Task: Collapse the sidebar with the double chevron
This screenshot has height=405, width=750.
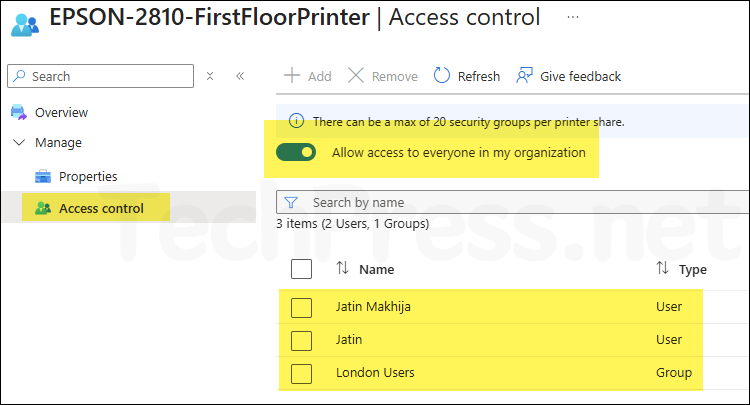Action: click(x=240, y=76)
